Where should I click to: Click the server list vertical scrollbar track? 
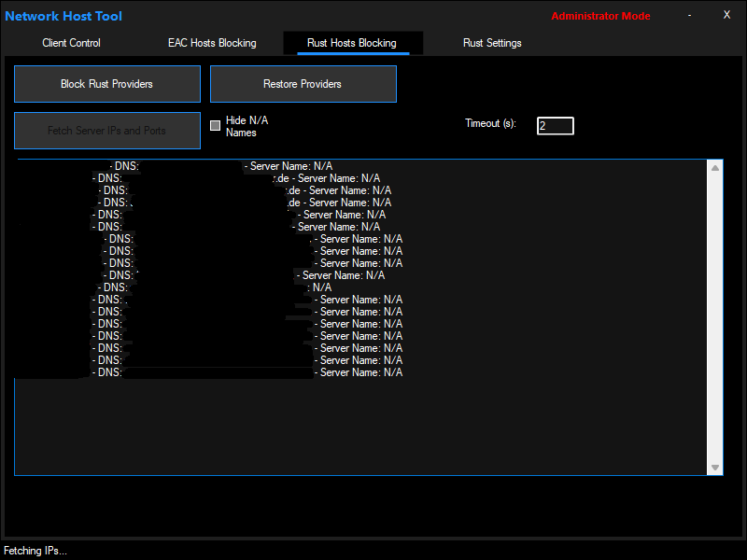(x=715, y=317)
